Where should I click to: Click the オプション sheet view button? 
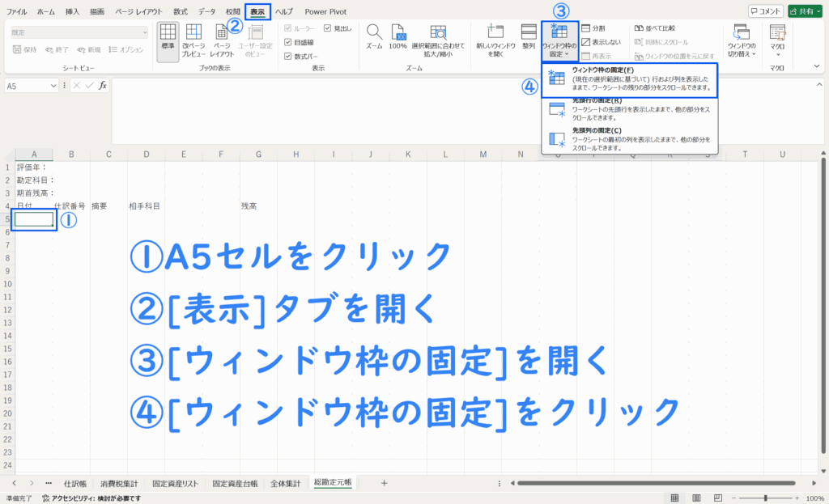(x=126, y=49)
